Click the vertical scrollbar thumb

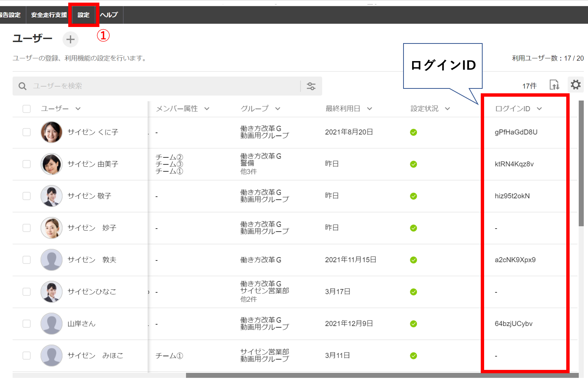[581, 163]
